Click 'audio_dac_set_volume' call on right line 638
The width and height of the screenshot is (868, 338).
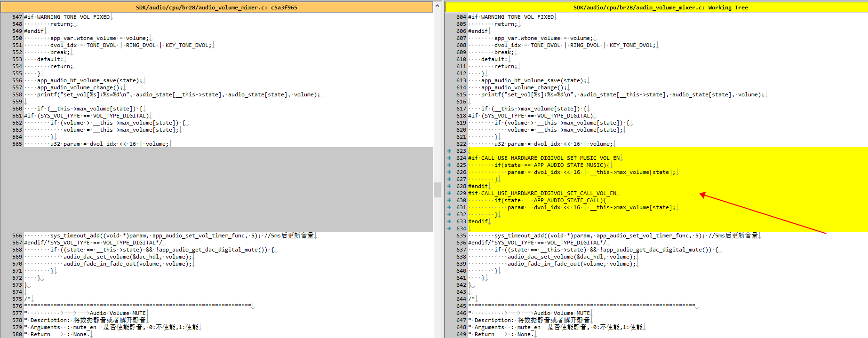[572, 257]
